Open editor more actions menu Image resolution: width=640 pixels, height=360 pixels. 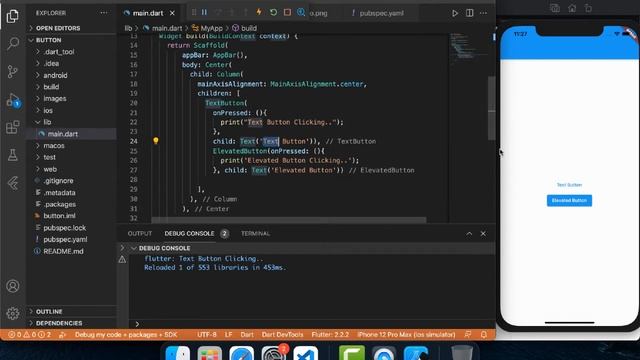point(483,13)
